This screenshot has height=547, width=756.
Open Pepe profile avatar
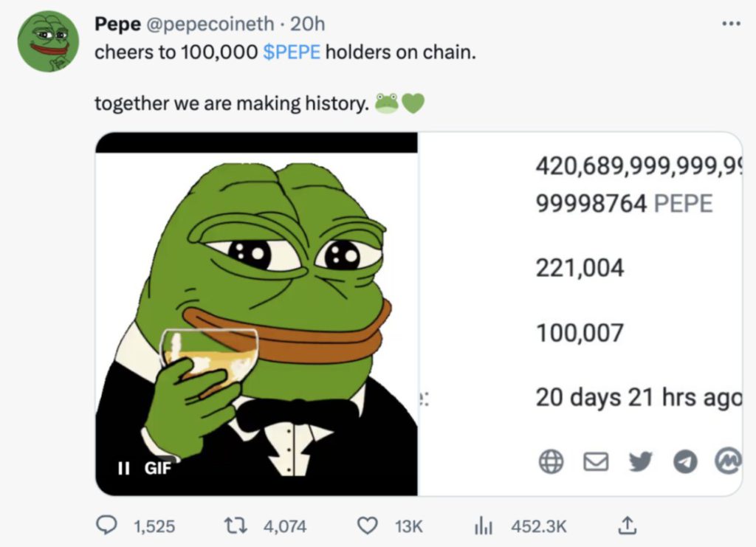(x=48, y=41)
